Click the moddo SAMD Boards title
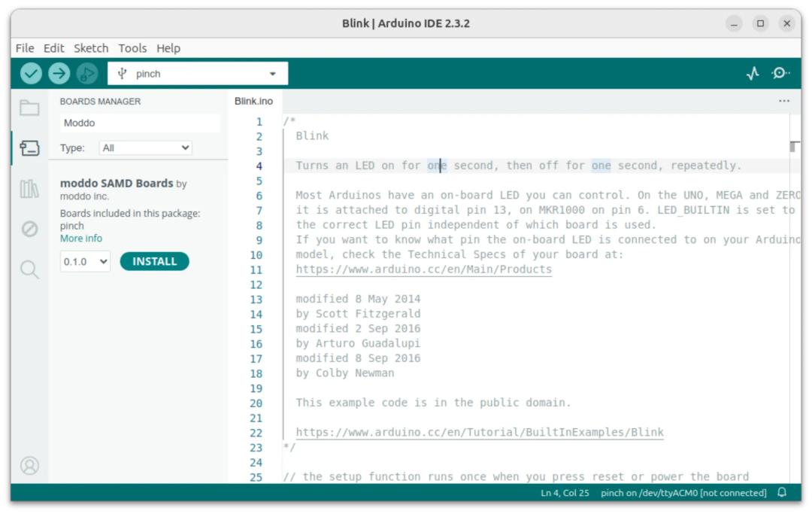 click(117, 184)
